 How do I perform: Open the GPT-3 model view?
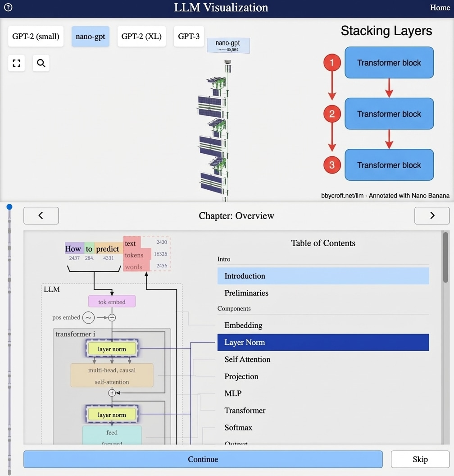(189, 37)
